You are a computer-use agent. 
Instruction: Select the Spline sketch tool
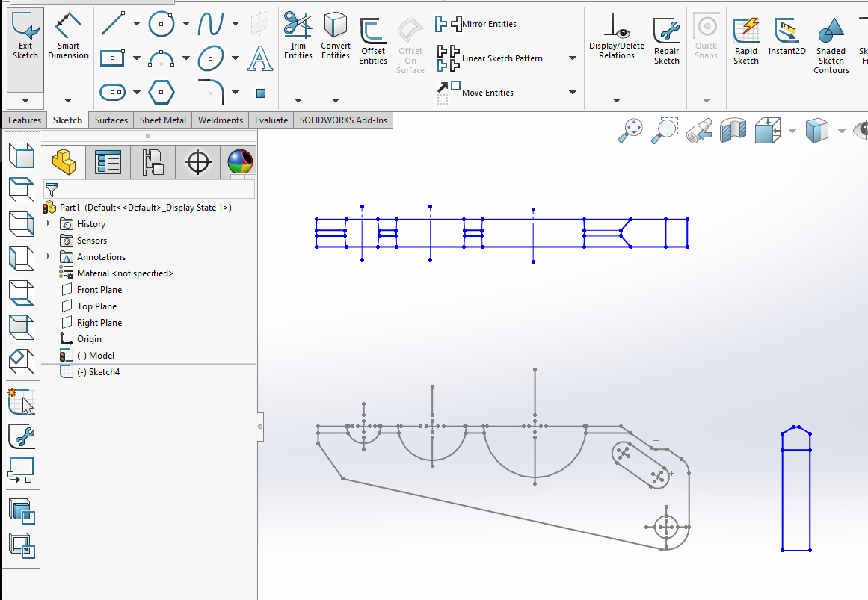click(x=211, y=25)
